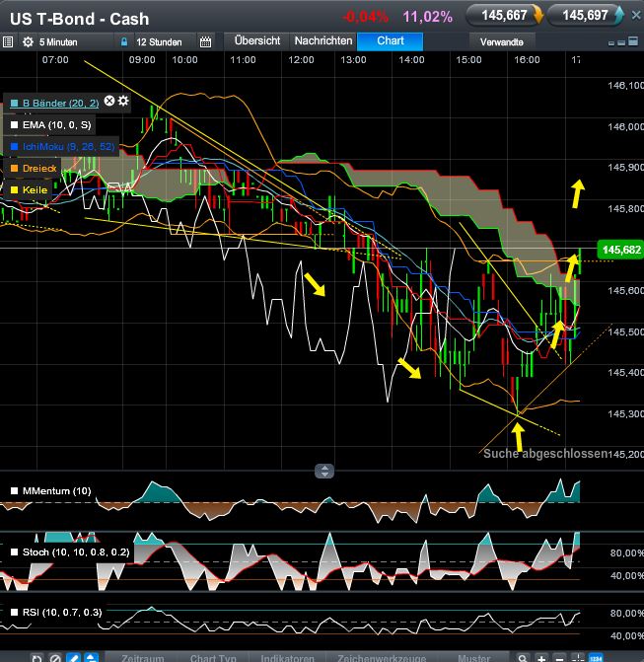The width and height of the screenshot is (644, 662).
Task: Open settings gear for B Bänder indicator
Action: [x=123, y=101]
